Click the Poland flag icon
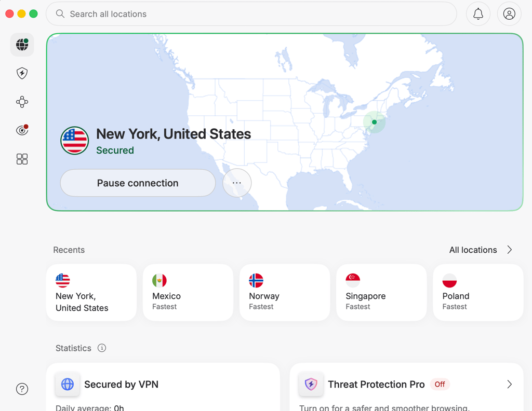 449,281
